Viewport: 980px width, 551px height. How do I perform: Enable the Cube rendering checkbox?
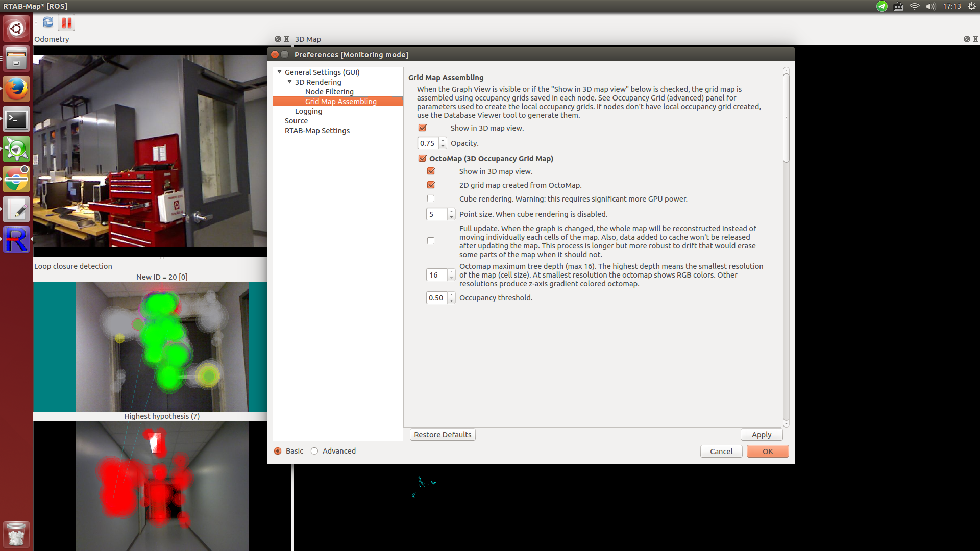(x=431, y=199)
